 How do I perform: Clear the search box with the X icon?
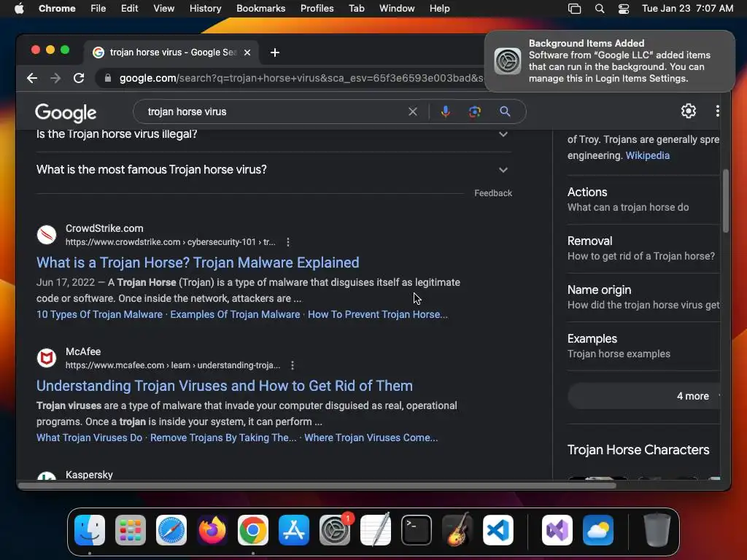(x=413, y=112)
